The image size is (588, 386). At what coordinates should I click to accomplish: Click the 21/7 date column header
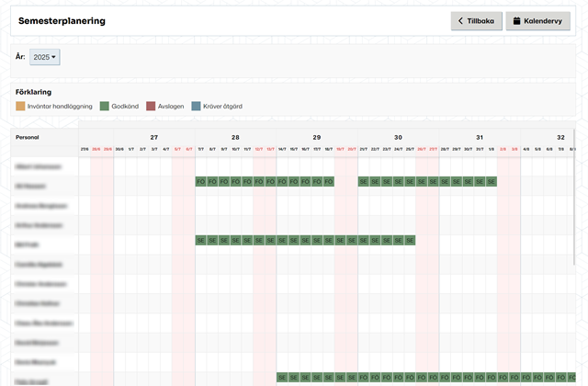coord(364,149)
